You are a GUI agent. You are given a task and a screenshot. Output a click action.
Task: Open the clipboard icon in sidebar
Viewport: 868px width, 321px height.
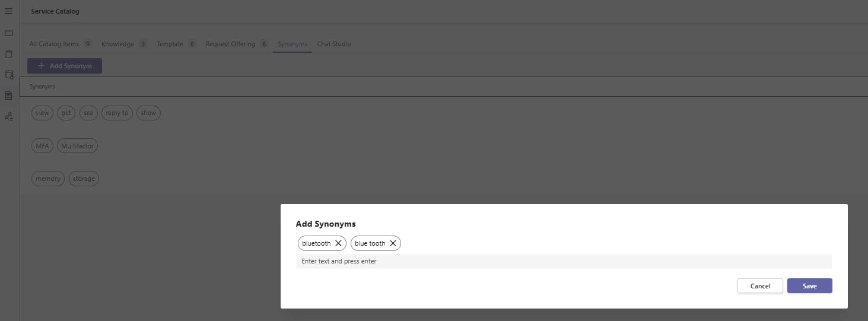[9, 54]
